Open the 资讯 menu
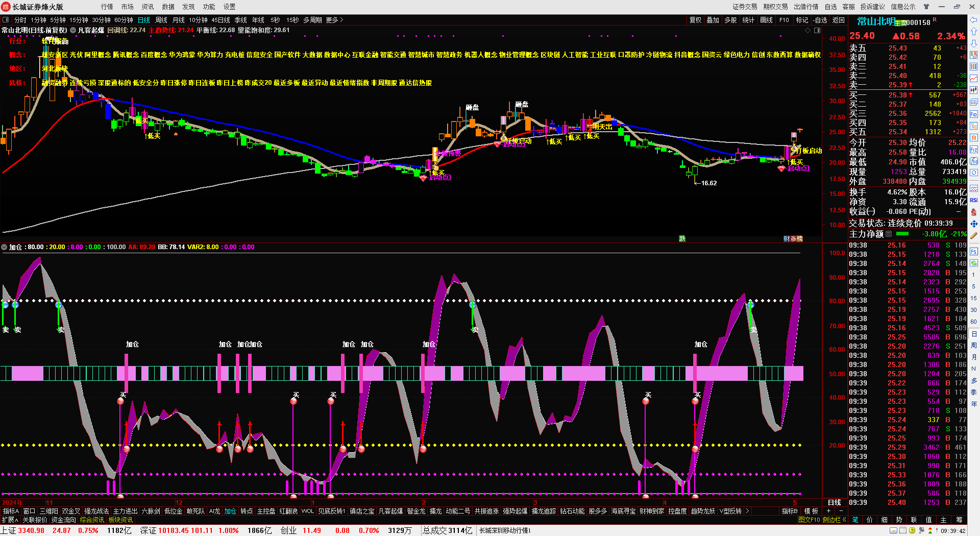 [148, 7]
